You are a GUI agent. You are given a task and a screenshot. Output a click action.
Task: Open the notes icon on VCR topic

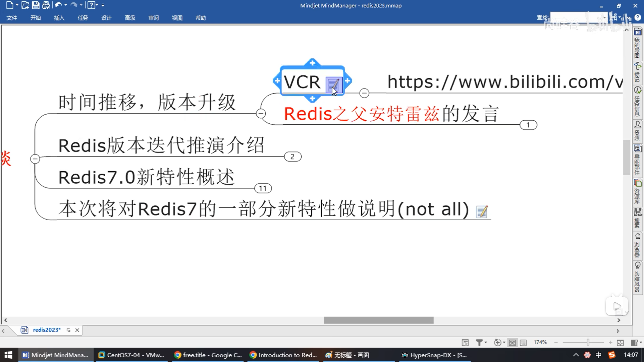(x=333, y=85)
